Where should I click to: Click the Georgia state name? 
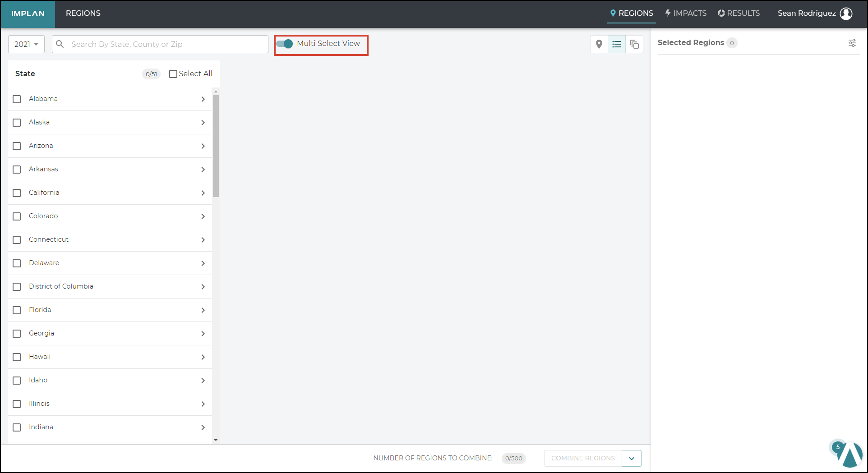click(x=42, y=333)
